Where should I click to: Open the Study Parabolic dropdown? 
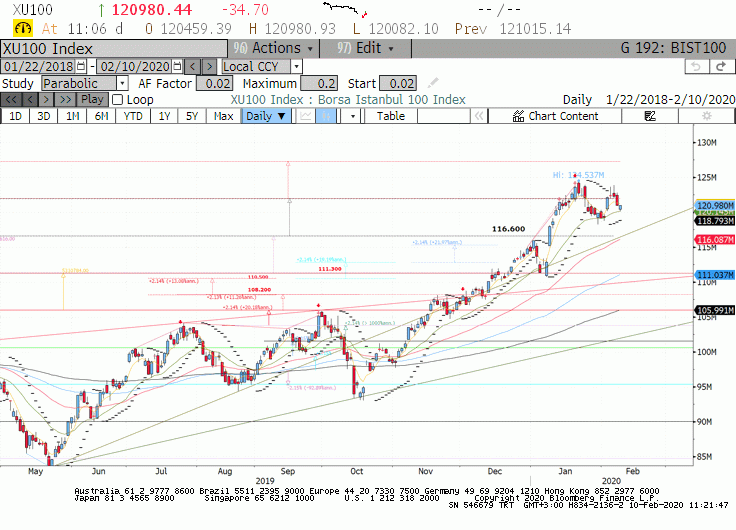point(85,84)
